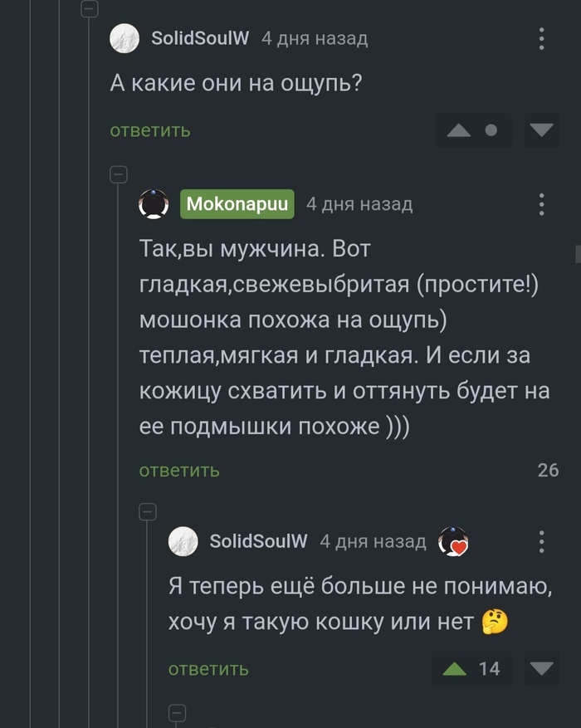Click SolidSoulW's avatar on the bottom comment
Viewport: 581px width, 728px height.
click(183, 542)
